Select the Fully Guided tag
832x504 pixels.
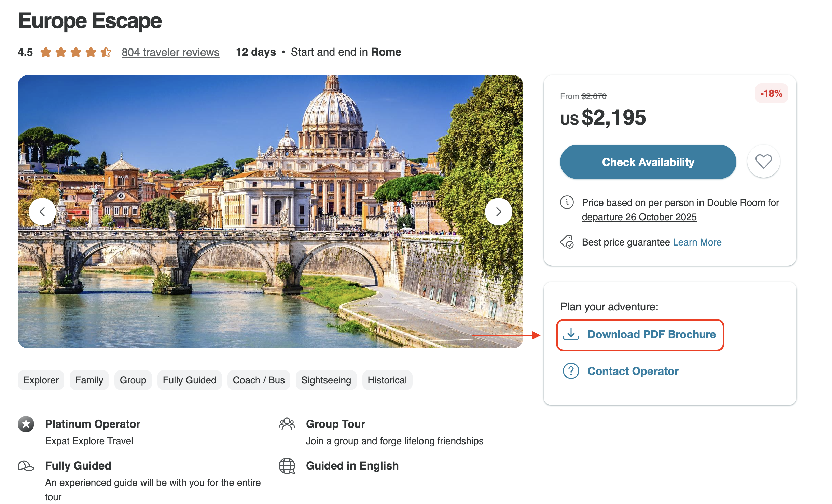[190, 380]
